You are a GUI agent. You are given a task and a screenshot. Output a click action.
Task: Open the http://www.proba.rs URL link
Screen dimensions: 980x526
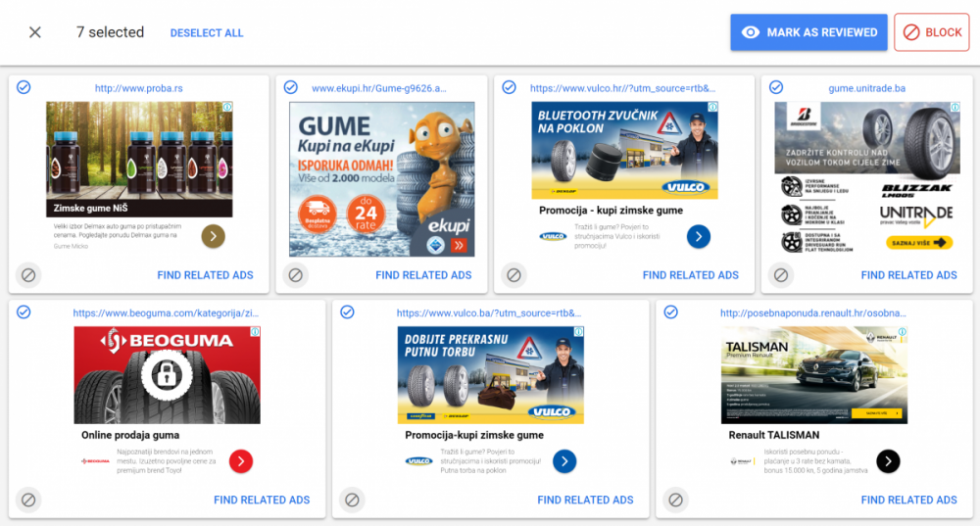tap(139, 88)
